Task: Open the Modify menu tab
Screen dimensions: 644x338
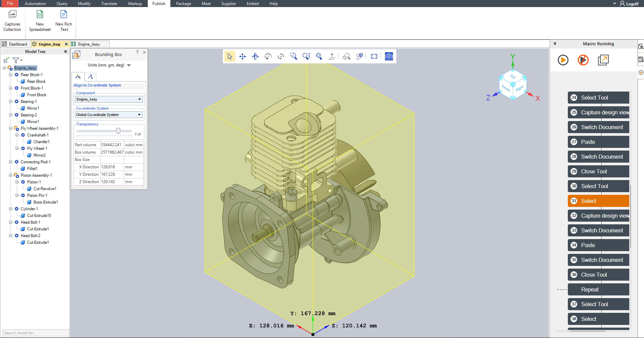Action: (84, 4)
